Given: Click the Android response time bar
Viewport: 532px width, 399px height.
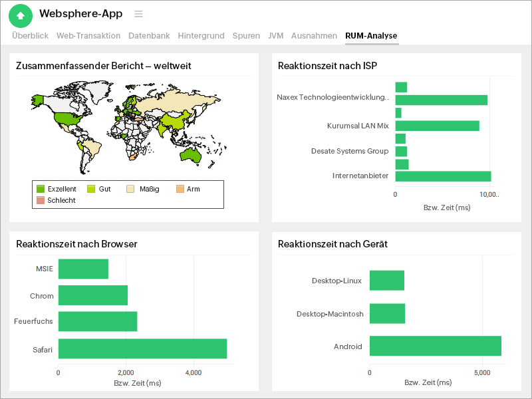Looking at the screenshot, I should pyautogui.click(x=435, y=346).
